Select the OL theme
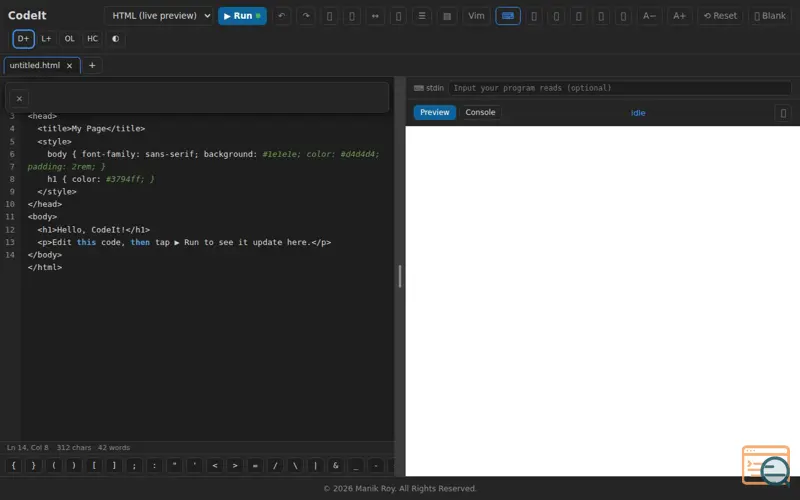 pos(69,39)
